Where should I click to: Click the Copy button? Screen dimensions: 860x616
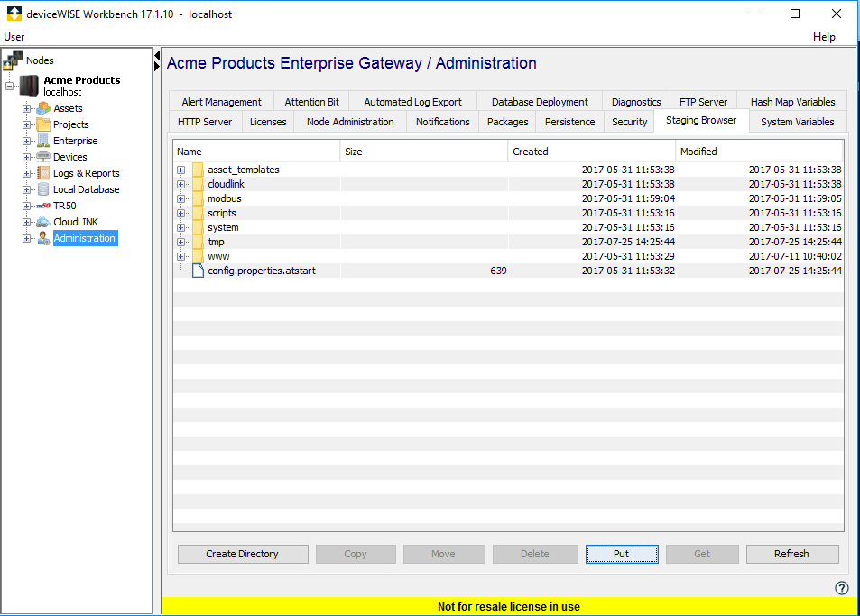pyautogui.click(x=356, y=554)
